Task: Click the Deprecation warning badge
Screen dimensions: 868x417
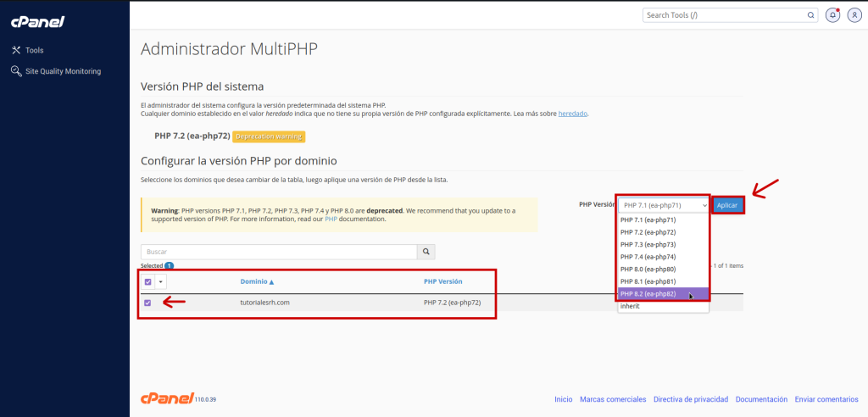Action: [x=269, y=136]
